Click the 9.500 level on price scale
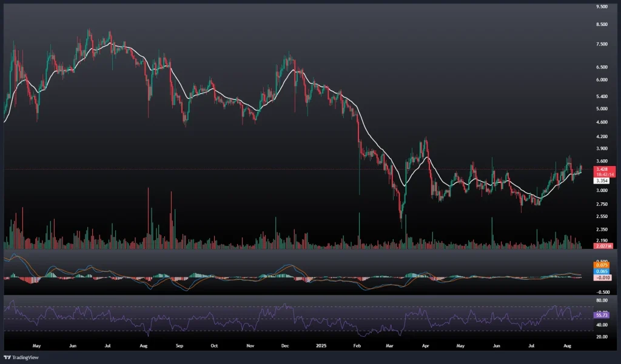This screenshot has width=621, height=364. [602, 7]
